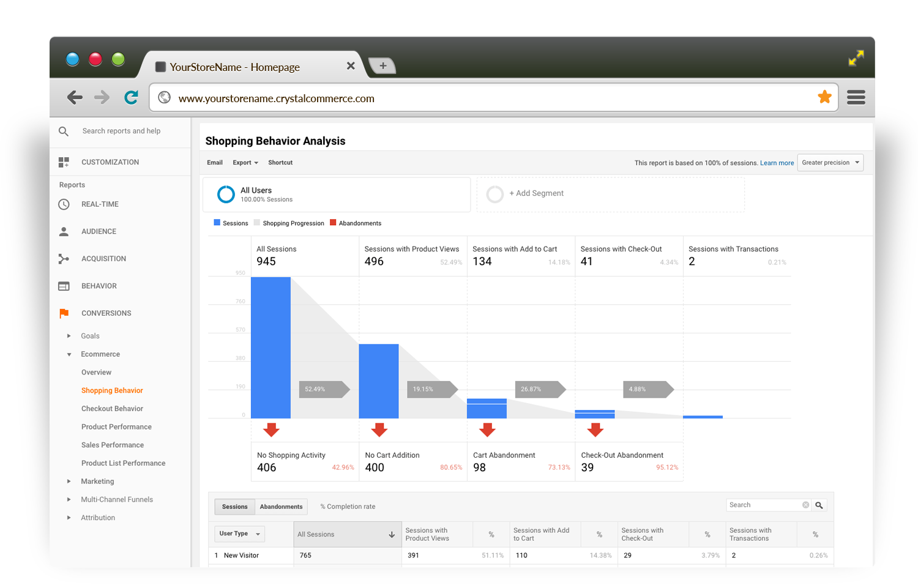Screen dimensions: 918x588
Task: Click the Customization grid icon
Action: pos(64,162)
